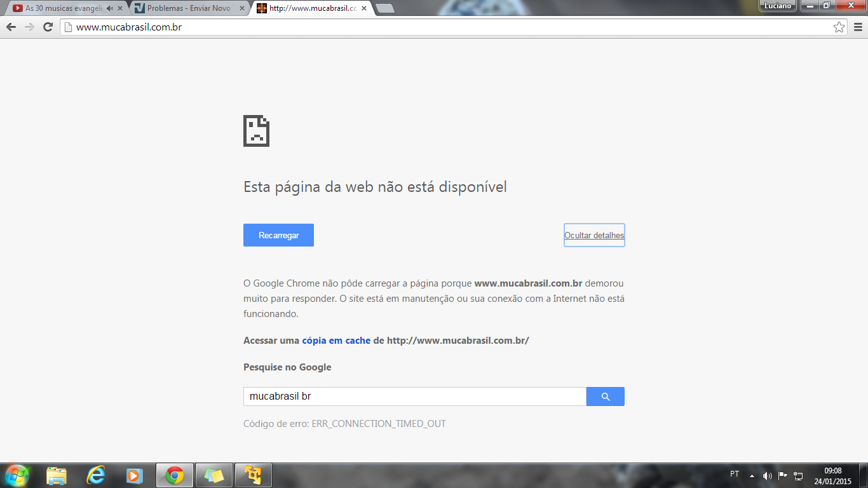
Task: Open the Chrome hamburger menu
Action: pos(857,27)
